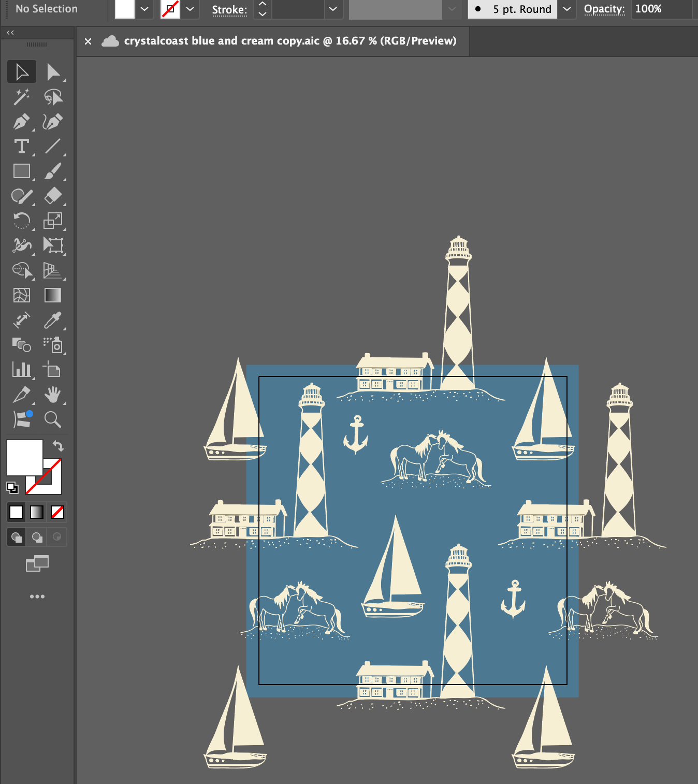Select the Hand tool
Screen dimensions: 698x784
[x=53, y=395]
